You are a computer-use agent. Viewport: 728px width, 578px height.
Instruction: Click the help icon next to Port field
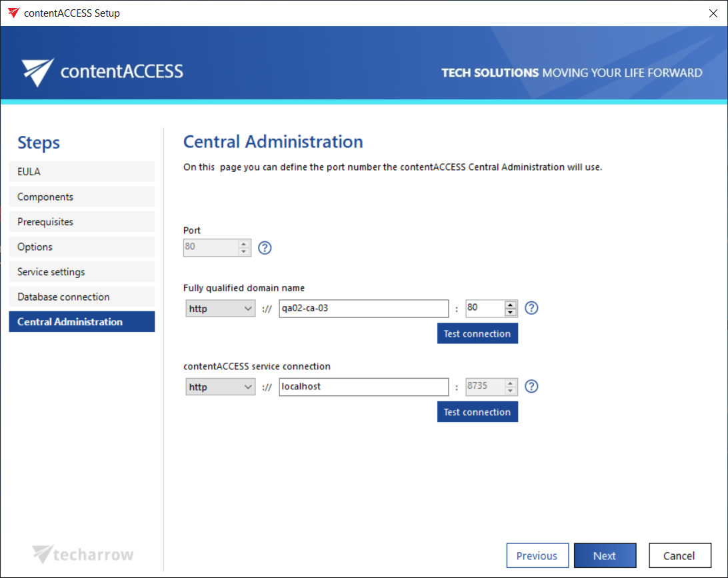tap(265, 248)
